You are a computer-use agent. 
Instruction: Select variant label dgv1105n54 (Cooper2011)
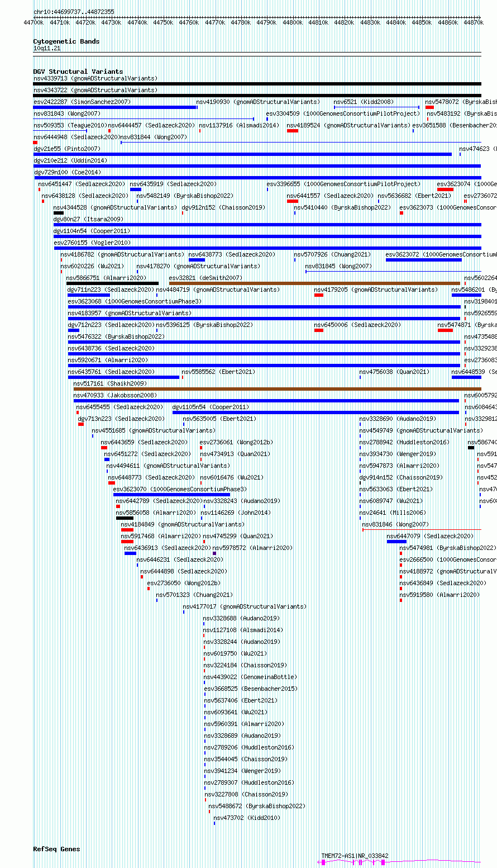pyautogui.click(x=211, y=407)
